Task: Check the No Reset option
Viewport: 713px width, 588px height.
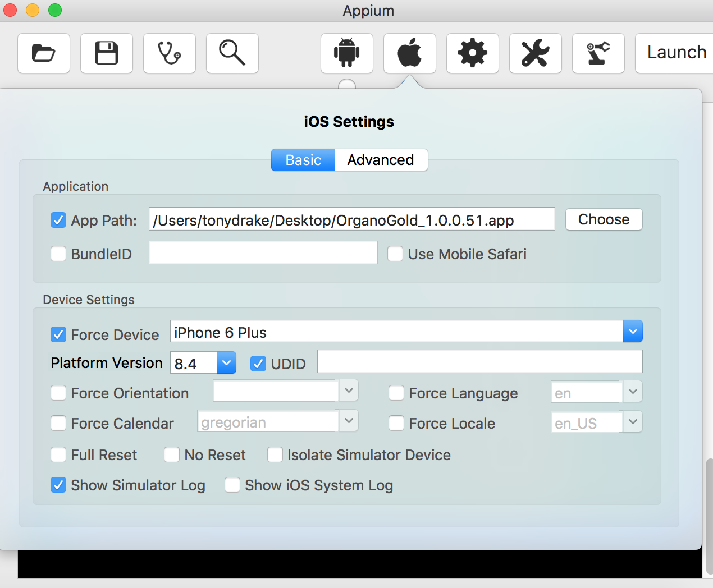Action: click(x=172, y=454)
